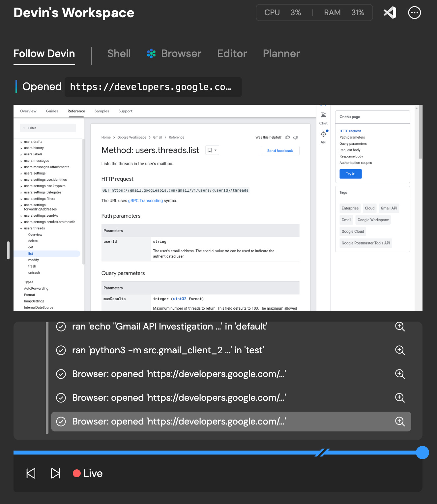Viewport: 437px width, 504px height.
Task: Open the Overview tab in the docs
Action: pyautogui.click(x=28, y=111)
